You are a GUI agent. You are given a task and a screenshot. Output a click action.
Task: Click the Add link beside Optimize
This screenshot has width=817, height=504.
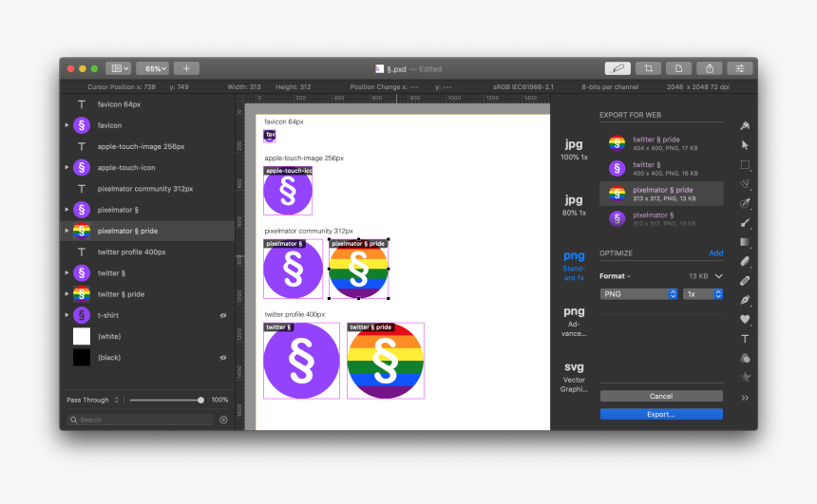pyautogui.click(x=716, y=253)
